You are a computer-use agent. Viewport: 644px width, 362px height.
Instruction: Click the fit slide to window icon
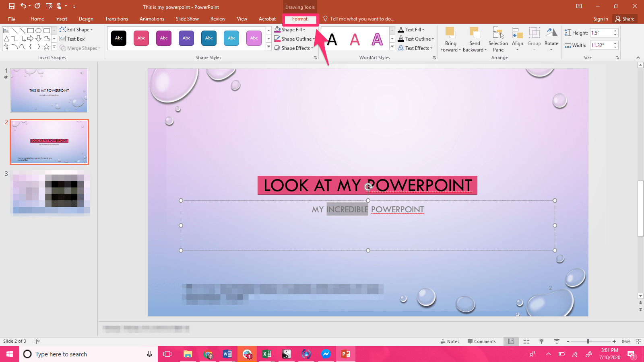pos(638,341)
